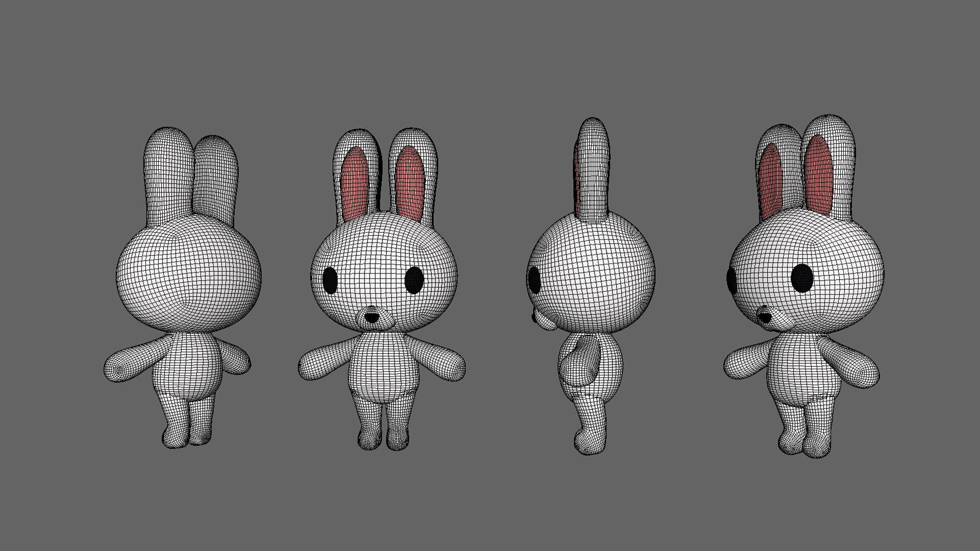This screenshot has height=551, width=980.
Task: Select the three-quarter view bunny model
Action: (x=804, y=286)
